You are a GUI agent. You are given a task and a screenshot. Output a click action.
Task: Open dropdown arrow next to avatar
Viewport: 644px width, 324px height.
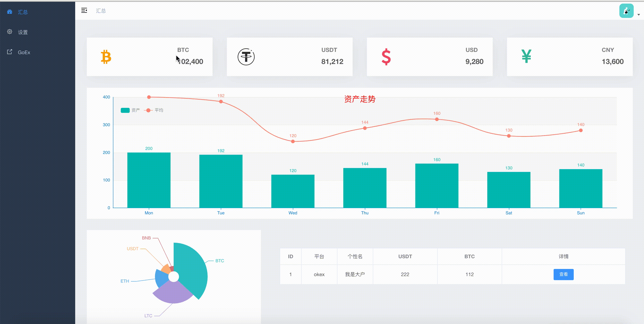(638, 15)
